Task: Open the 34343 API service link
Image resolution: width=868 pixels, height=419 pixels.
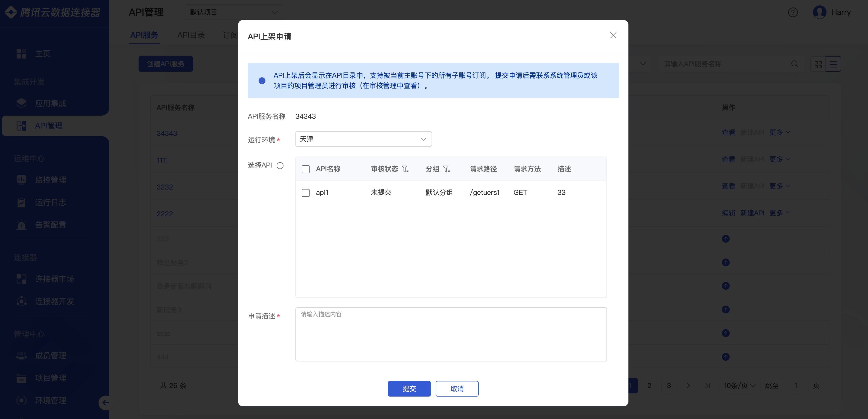Action: [x=167, y=133]
